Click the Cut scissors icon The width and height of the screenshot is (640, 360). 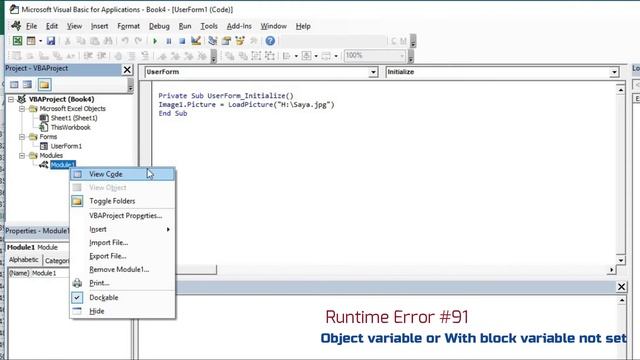pyautogui.click(x=68, y=41)
